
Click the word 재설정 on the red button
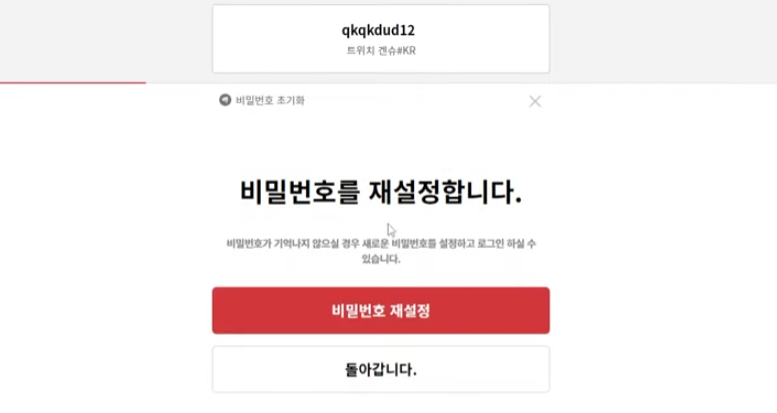click(x=410, y=311)
